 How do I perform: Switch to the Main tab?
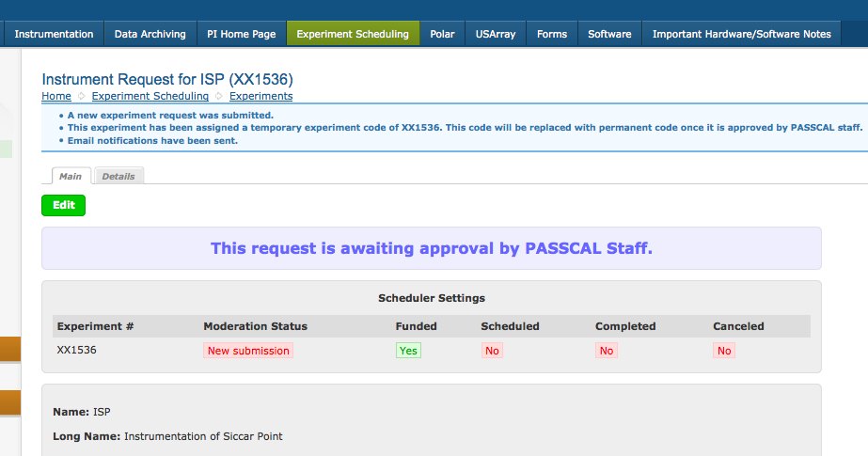(70, 176)
